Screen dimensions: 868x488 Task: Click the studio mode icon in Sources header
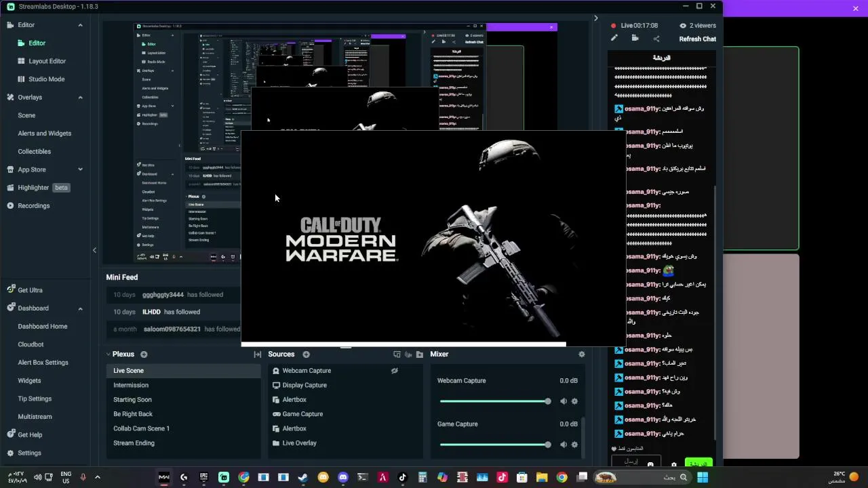coord(397,354)
